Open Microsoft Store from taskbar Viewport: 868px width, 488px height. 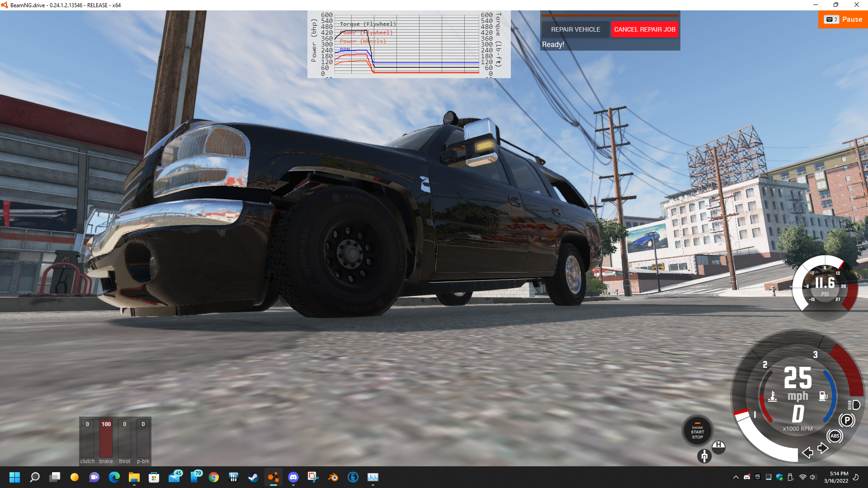point(154,477)
